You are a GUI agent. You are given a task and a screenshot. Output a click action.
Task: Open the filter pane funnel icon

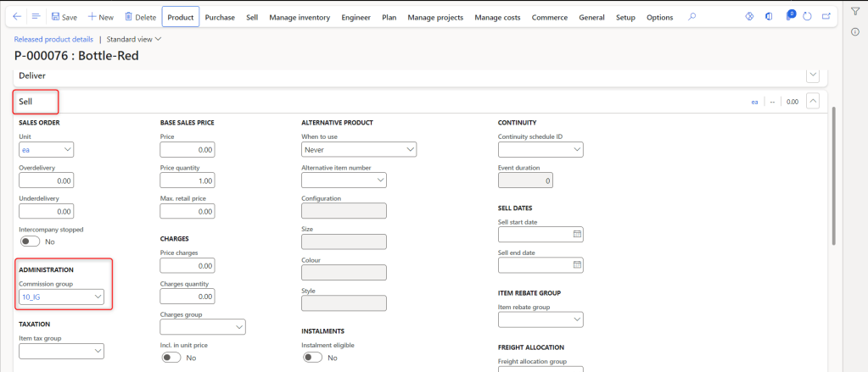tap(854, 12)
